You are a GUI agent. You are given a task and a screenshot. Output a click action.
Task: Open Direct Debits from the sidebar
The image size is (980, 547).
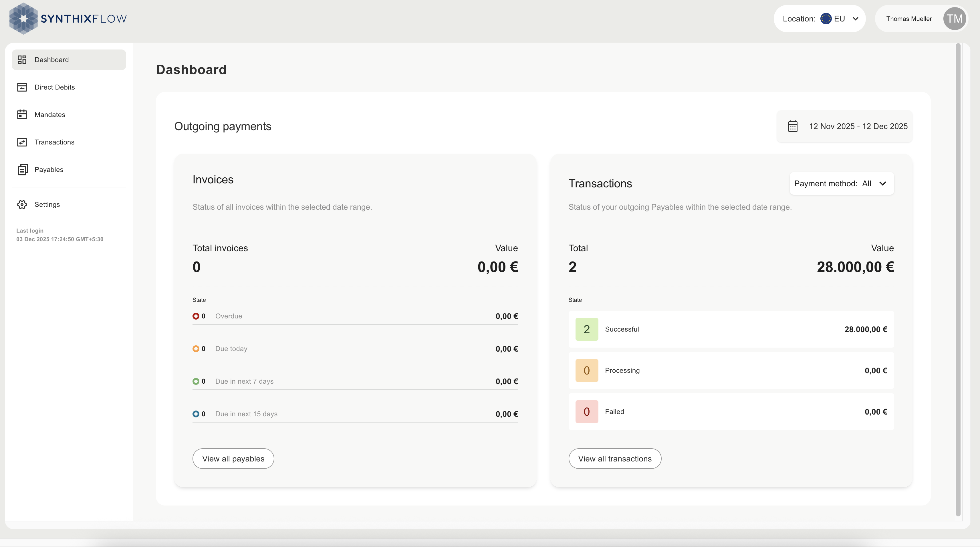coord(69,87)
